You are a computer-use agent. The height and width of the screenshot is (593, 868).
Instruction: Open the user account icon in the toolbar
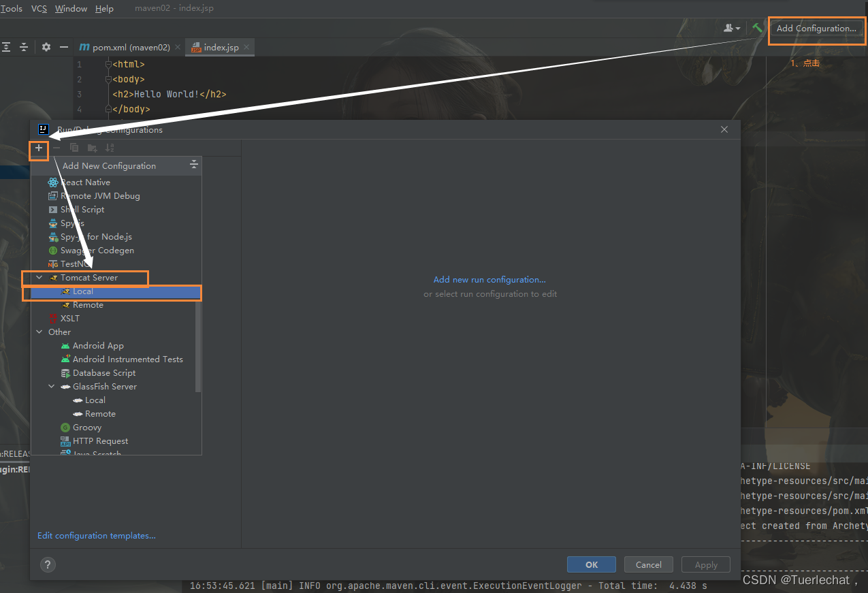tap(732, 28)
